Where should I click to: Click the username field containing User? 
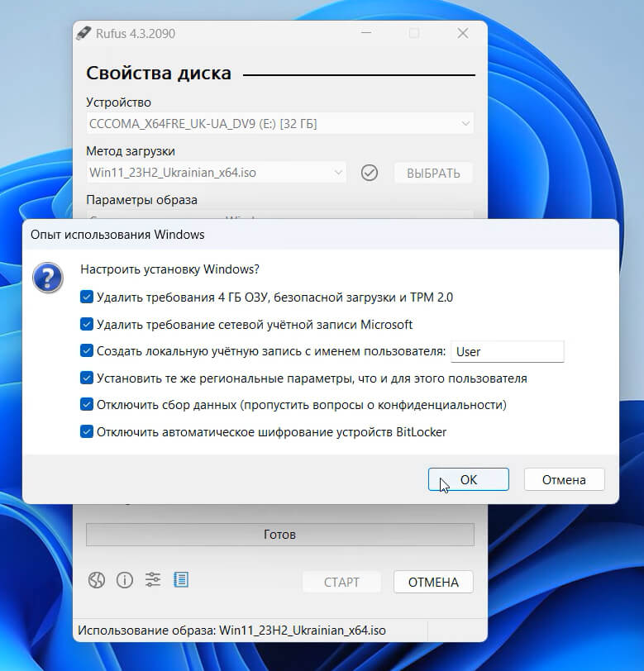[507, 351]
